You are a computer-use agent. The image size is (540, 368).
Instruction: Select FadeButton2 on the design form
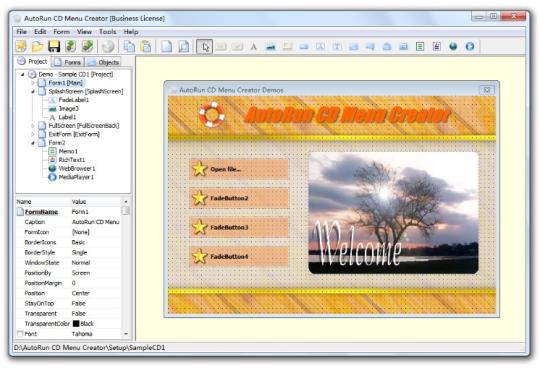[239, 198]
